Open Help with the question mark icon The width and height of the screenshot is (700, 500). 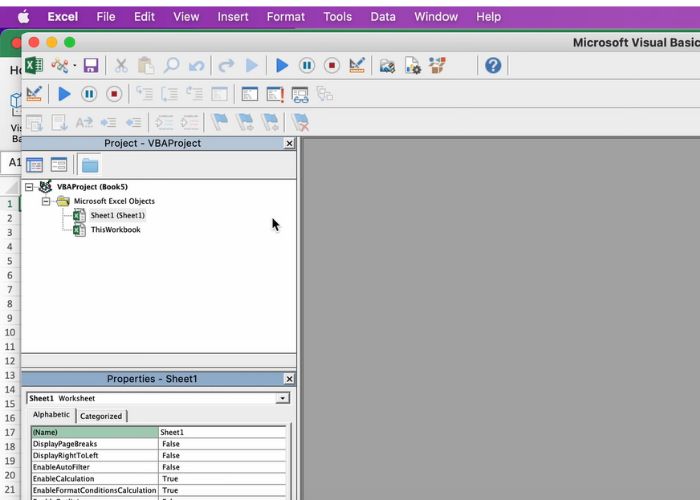493,66
